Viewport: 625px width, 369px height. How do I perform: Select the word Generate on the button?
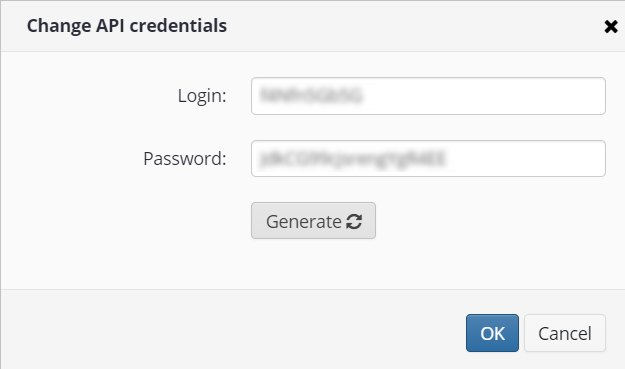point(304,222)
